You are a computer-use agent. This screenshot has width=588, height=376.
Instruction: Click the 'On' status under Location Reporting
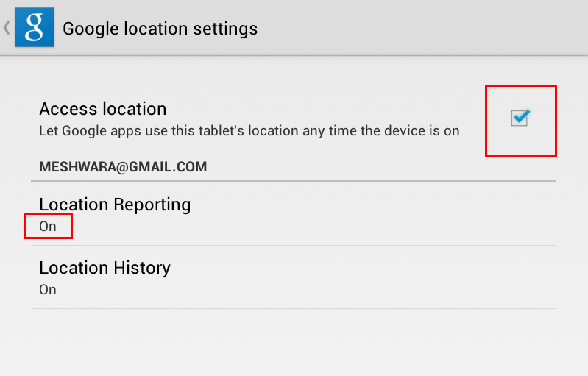tap(48, 227)
